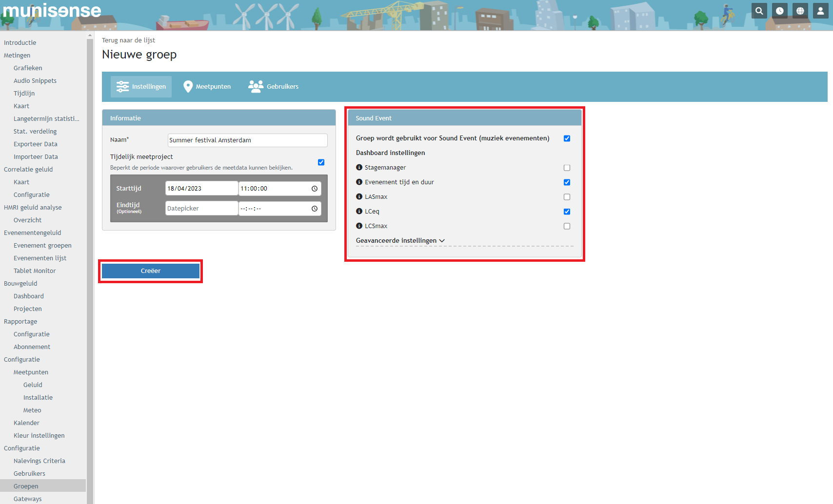Uncheck the Tijdelijk meetproject checkbox
Viewport: 833px width, 504px height.
coord(321,162)
